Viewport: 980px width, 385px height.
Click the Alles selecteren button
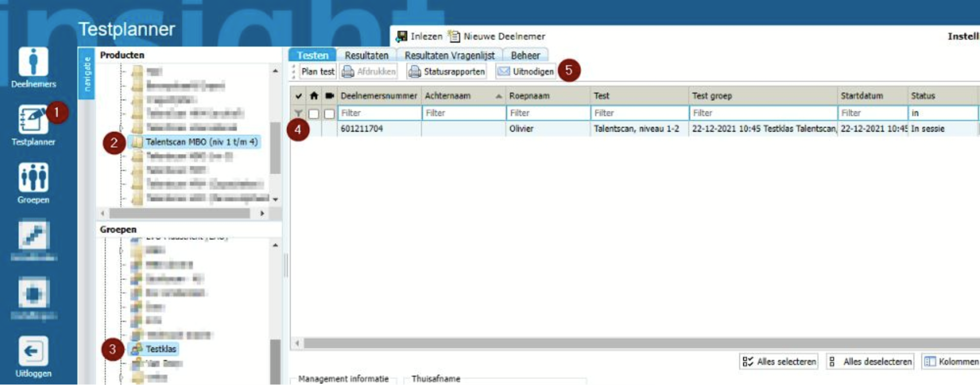pyautogui.click(x=779, y=362)
